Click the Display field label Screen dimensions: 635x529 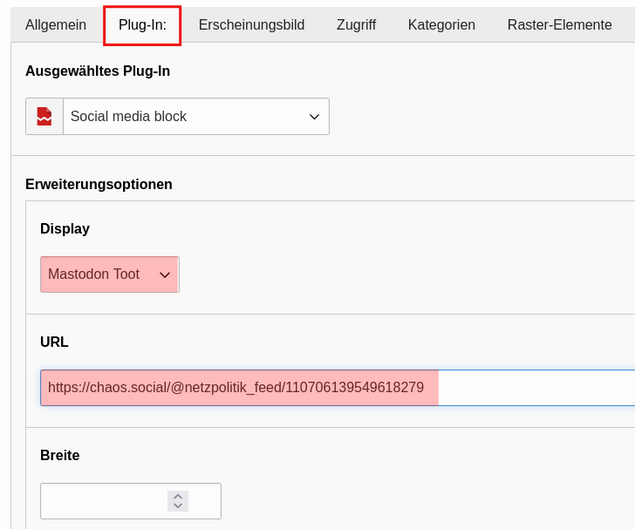[x=64, y=229]
